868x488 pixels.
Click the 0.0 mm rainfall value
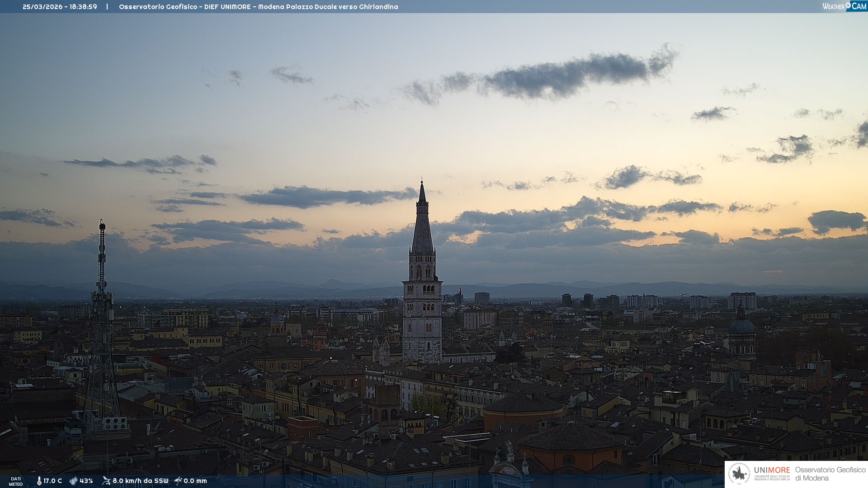click(x=195, y=481)
